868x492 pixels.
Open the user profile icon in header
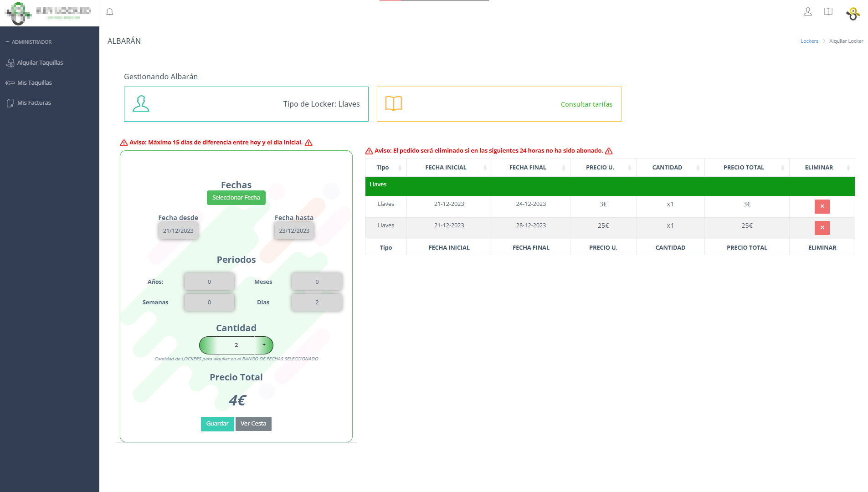[x=807, y=12]
